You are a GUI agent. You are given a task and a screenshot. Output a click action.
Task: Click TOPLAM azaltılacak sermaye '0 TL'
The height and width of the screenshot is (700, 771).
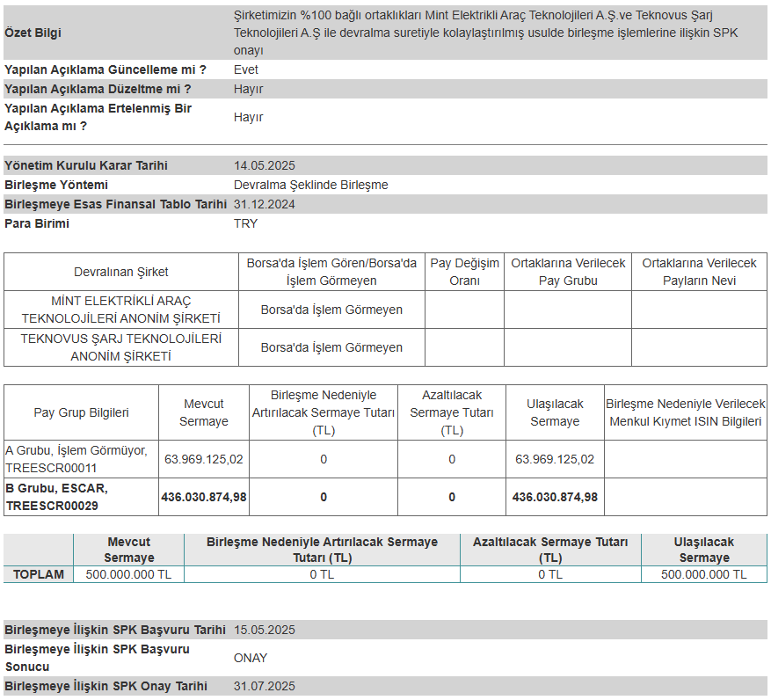[x=550, y=574]
